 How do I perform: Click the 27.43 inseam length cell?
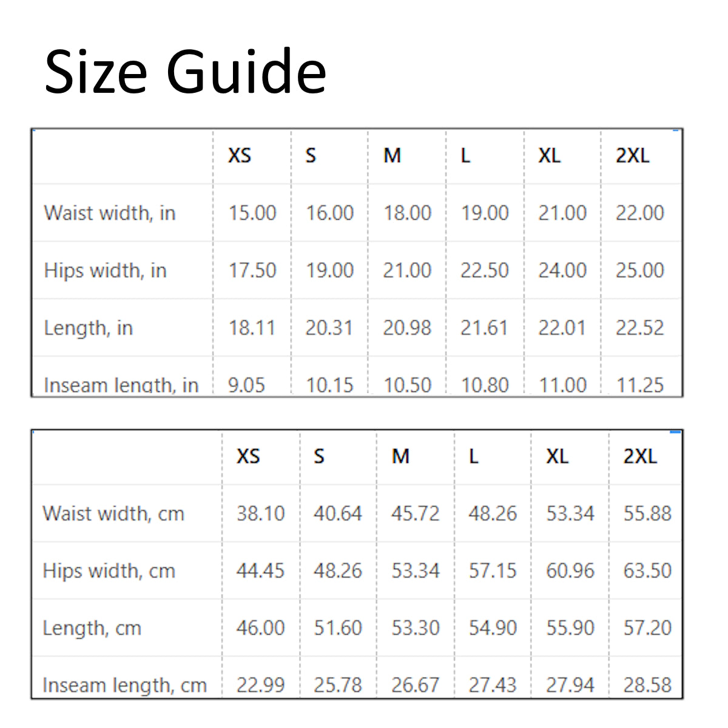(492, 686)
